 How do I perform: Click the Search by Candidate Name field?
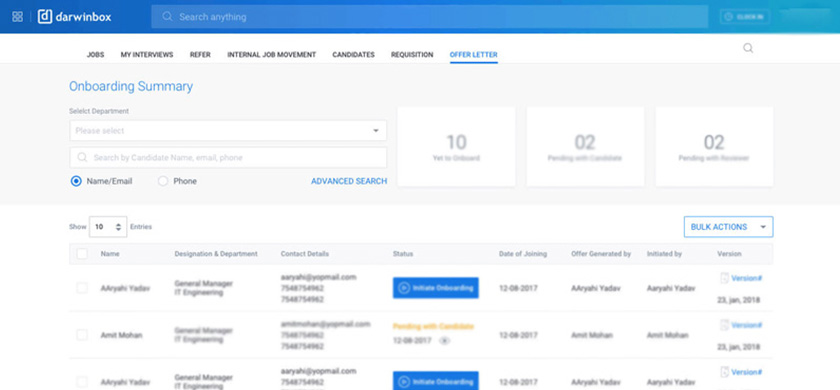(x=228, y=158)
